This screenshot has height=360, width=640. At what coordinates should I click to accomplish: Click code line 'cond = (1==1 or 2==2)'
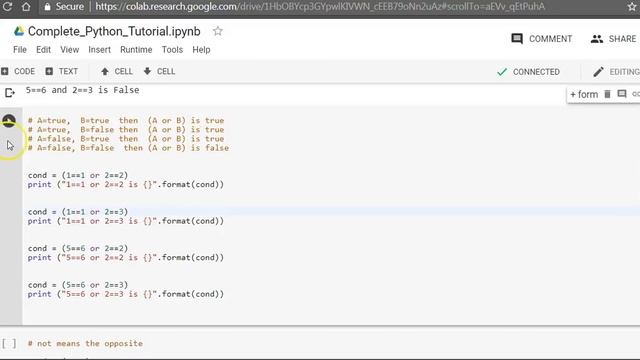pyautogui.click(x=78, y=175)
